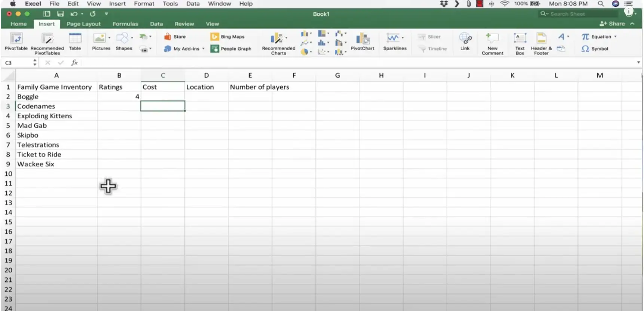Open the My Add-ins dropdown
Screen dimensions: 644x311
tap(203, 49)
